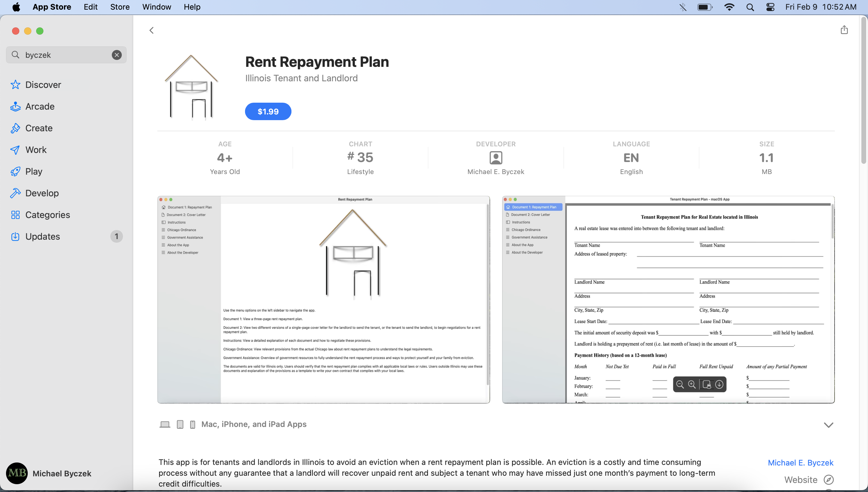Click the battery status icon

[705, 7]
